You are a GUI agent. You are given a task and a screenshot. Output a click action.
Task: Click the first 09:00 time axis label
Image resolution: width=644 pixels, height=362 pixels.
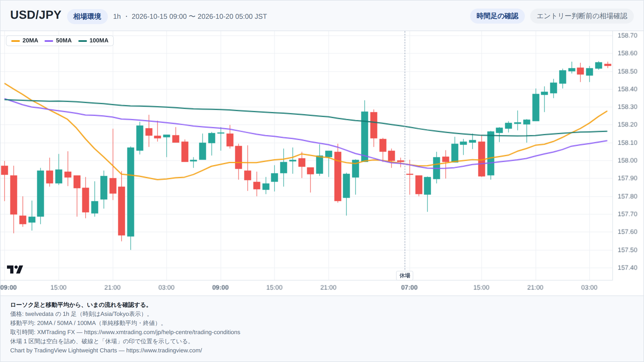click(9, 287)
